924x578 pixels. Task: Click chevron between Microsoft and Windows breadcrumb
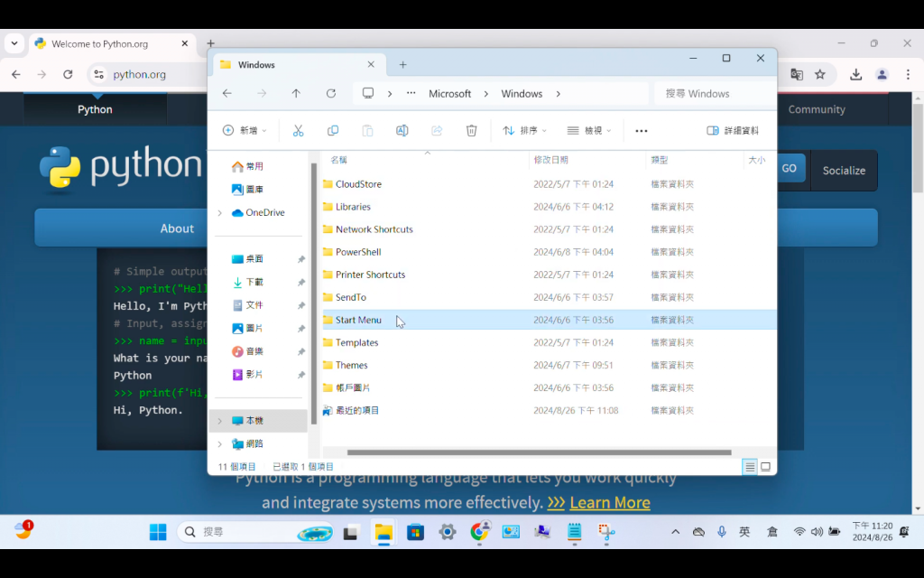tap(486, 93)
